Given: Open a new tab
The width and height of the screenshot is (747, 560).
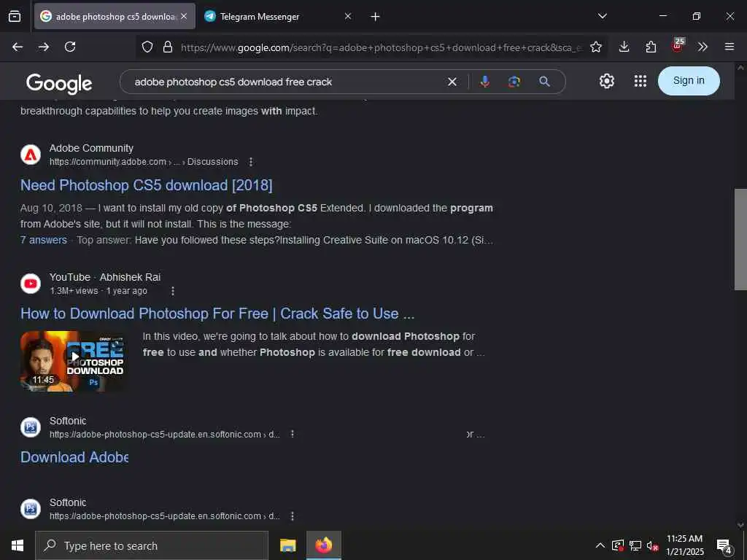Looking at the screenshot, I should click(x=376, y=17).
